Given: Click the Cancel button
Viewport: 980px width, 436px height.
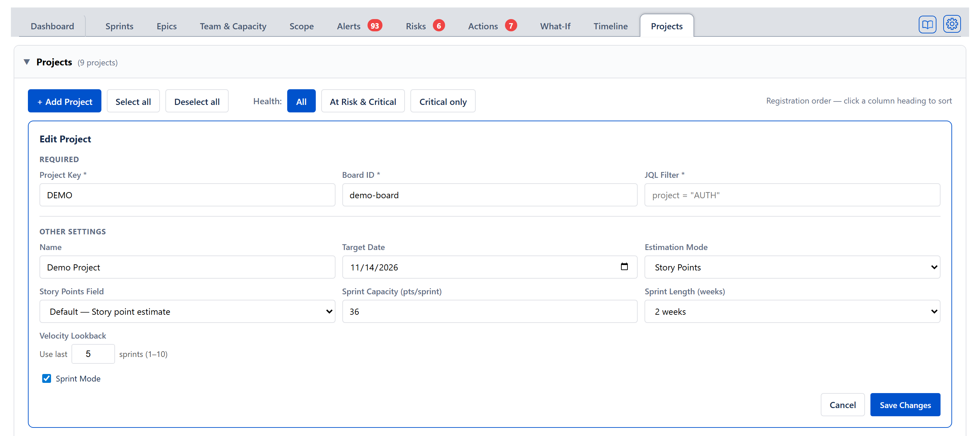Looking at the screenshot, I should (843, 405).
